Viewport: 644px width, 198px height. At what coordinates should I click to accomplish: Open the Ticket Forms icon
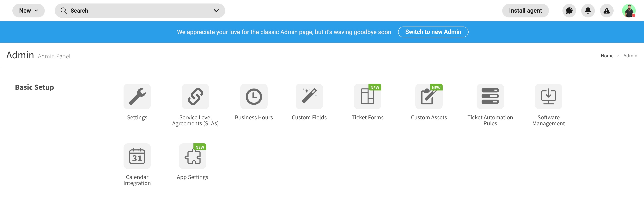[368, 96]
